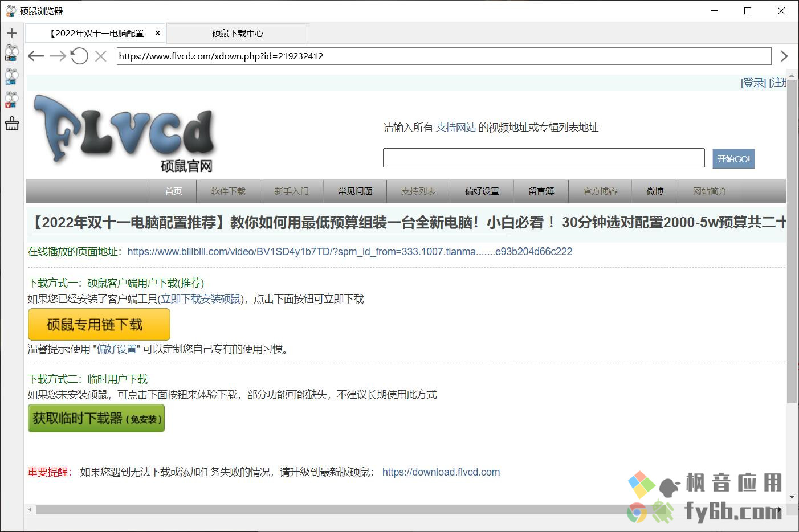Click the 下载方式二：临时用户下载 text
Image resolution: width=799 pixels, height=532 pixels.
pos(88,379)
